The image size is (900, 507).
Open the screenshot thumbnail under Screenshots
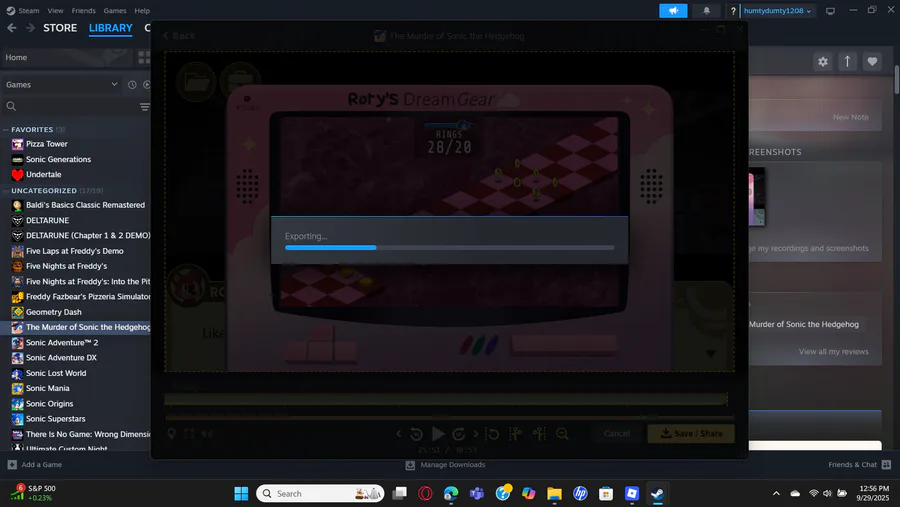(757, 196)
